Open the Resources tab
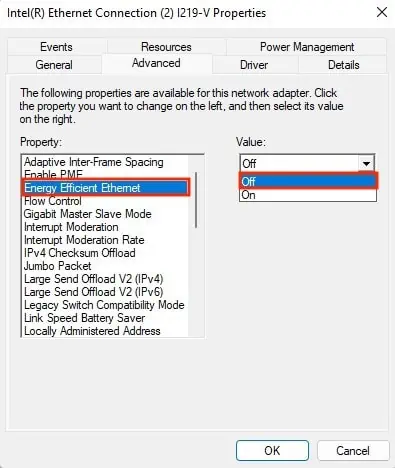Viewport: 395px width, 468px height. point(166,47)
